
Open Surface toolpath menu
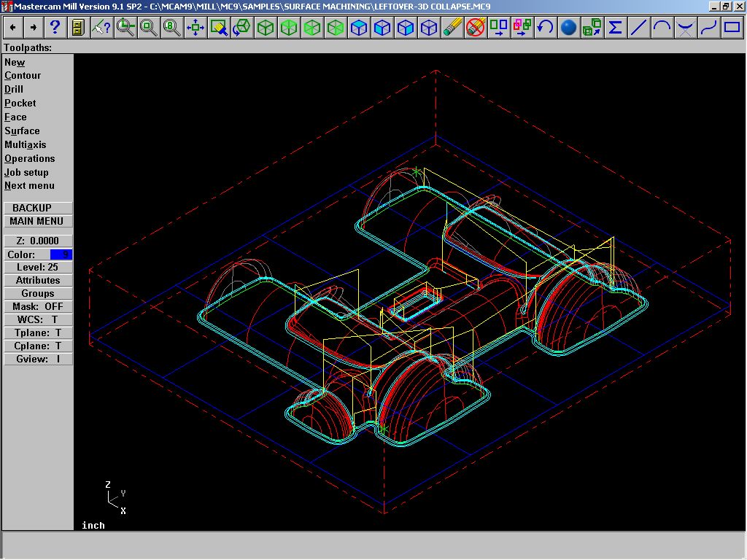coord(22,131)
